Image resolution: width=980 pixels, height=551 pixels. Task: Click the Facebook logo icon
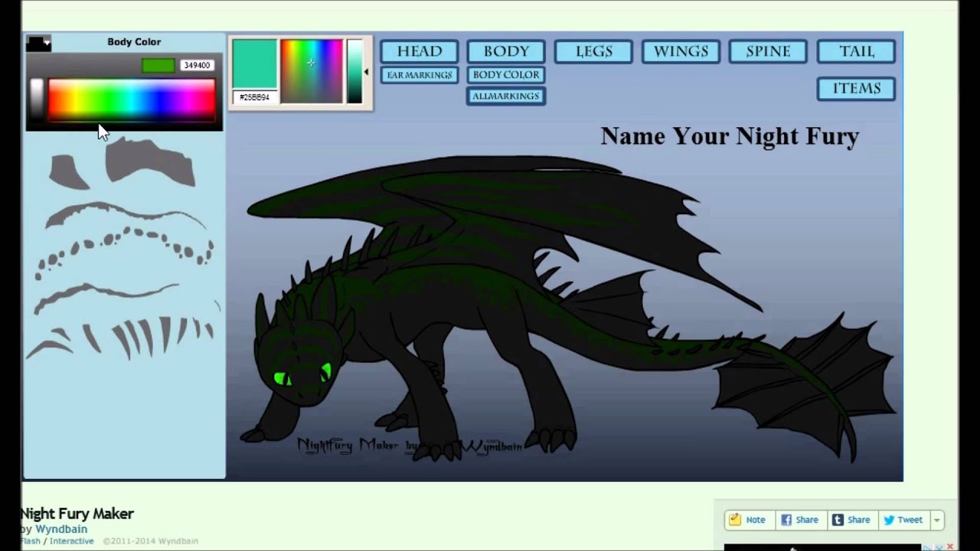(x=786, y=520)
